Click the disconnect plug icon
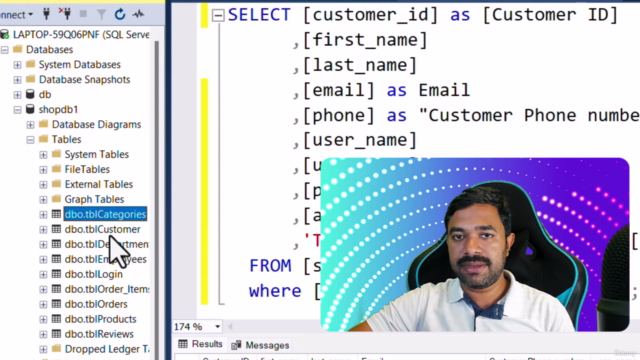 [65, 14]
